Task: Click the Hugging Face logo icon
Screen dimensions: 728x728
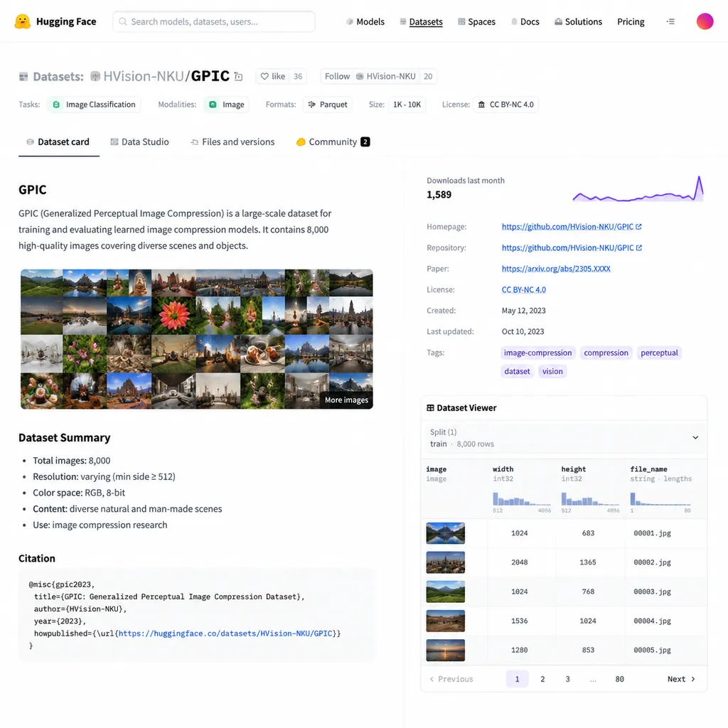Action: coord(22,21)
